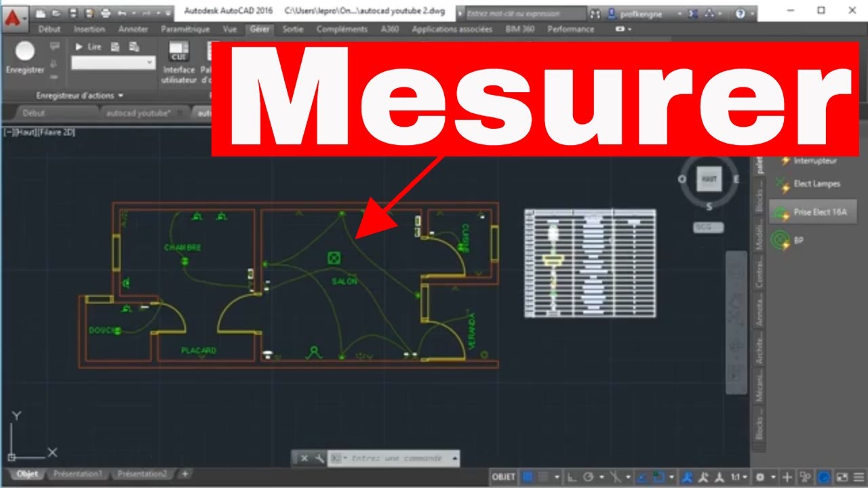
Task: Click the Save icon in quick access toolbar
Action: (74, 13)
